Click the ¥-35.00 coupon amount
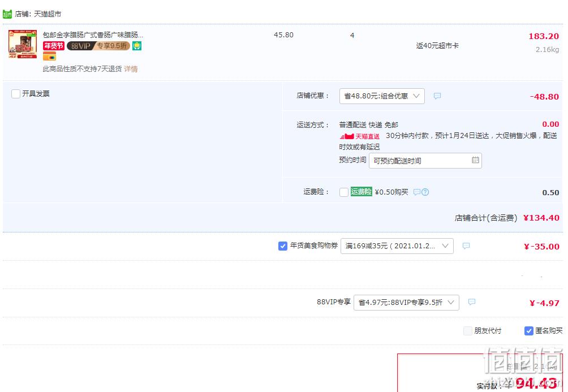The height and width of the screenshot is (392, 568). coord(541,247)
